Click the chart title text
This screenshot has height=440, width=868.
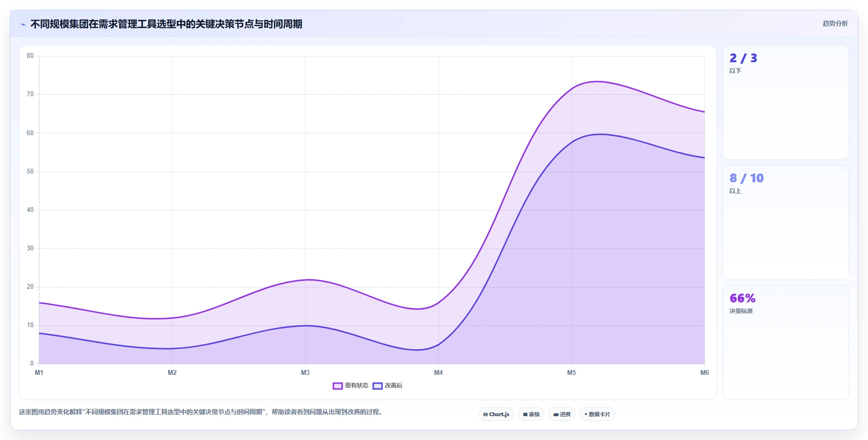click(166, 24)
